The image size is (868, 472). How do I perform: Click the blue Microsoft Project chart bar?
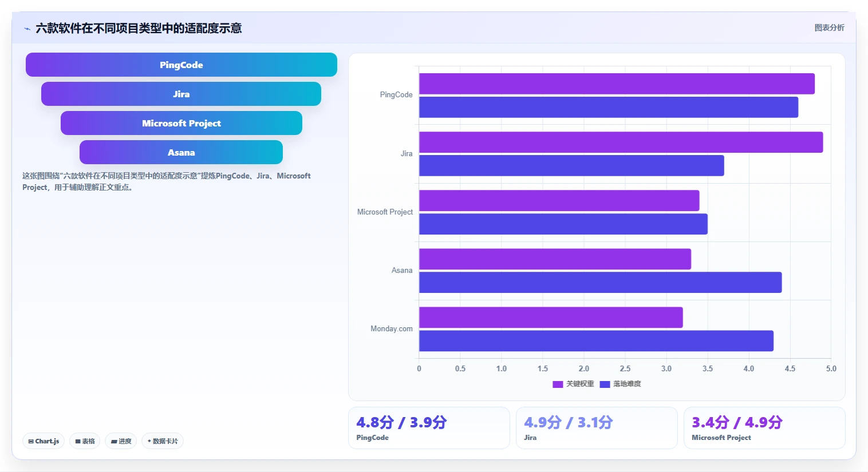click(x=563, y=224)
